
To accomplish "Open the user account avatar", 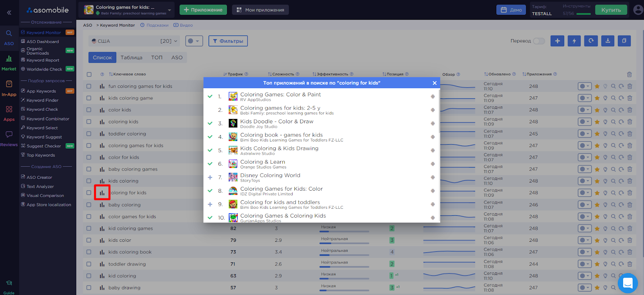I will point(638,10).
